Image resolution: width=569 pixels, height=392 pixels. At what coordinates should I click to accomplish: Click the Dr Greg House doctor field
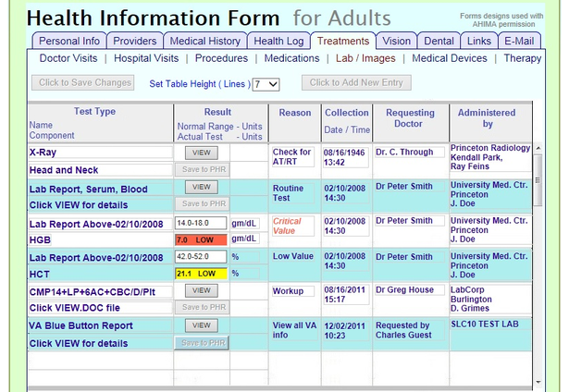coord(410,289)
